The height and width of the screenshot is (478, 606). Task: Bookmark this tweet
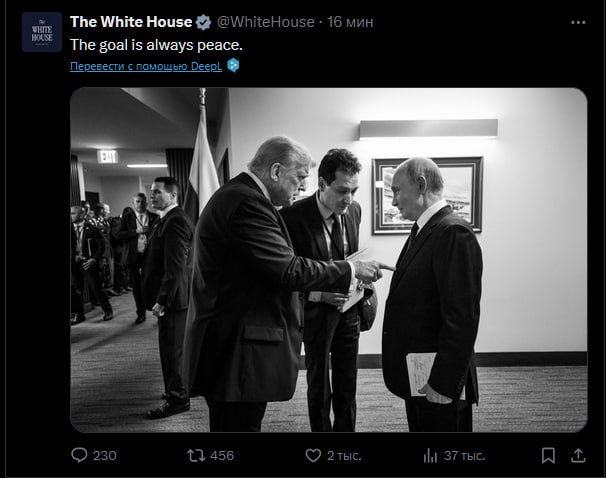coord(548,455)
